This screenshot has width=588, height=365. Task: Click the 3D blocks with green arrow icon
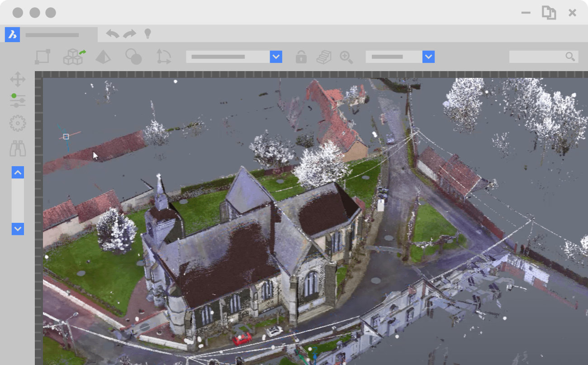[74, 57]
